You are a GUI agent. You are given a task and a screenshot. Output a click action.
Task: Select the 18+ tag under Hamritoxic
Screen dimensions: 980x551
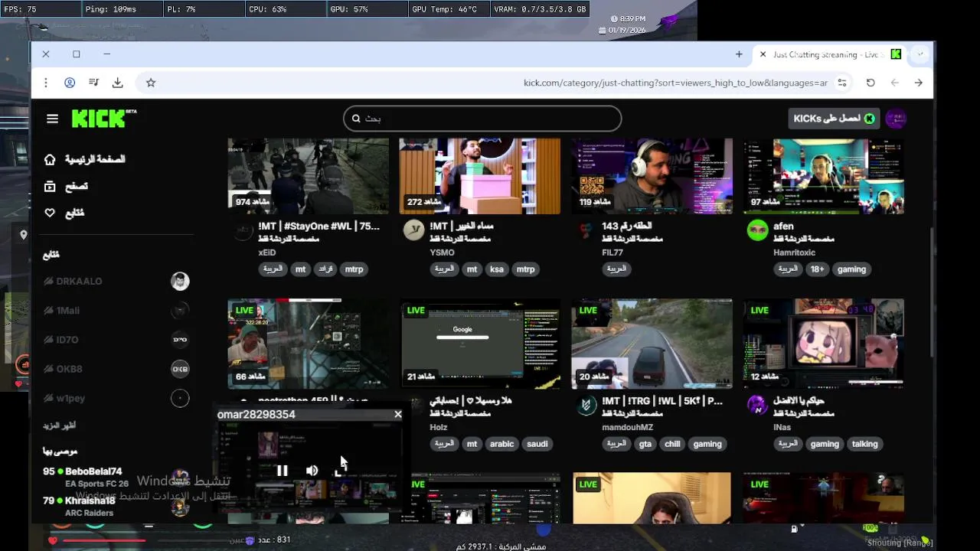[818, 269]
